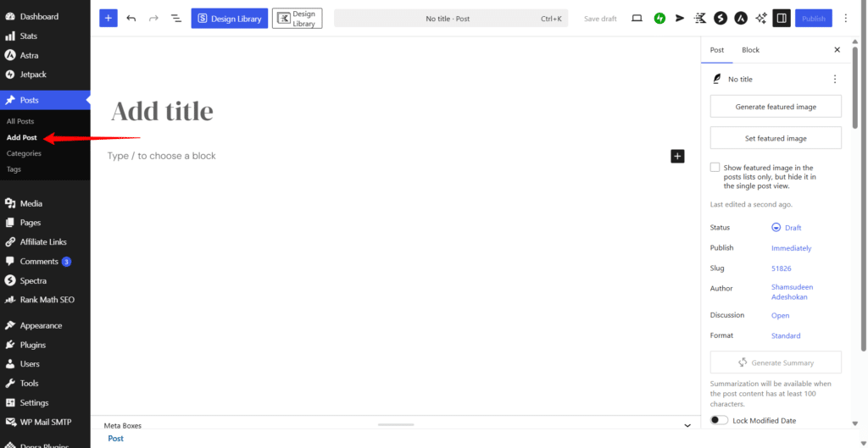Open the AI sparkle assistant icon

point(761,19)
